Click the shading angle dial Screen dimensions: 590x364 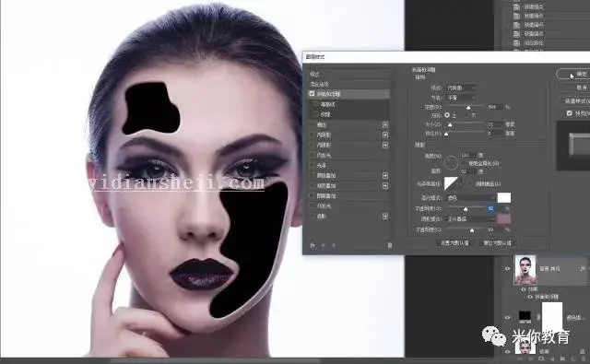[x=451, y=162]
